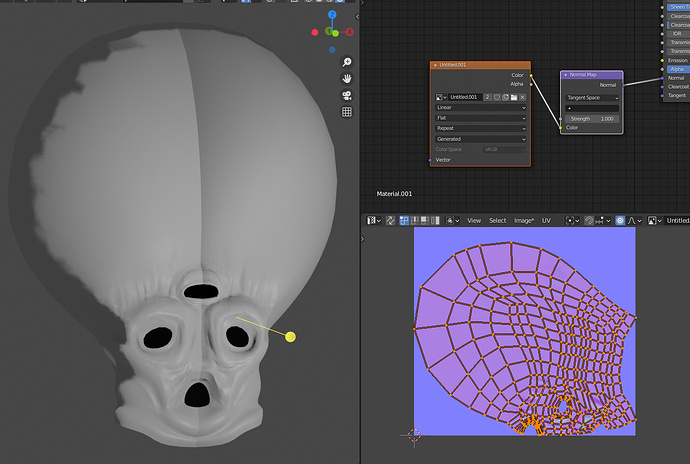Screen dimensions: 690x464
Task: Open the View menu in UV editor
Action: coord(474,221)
